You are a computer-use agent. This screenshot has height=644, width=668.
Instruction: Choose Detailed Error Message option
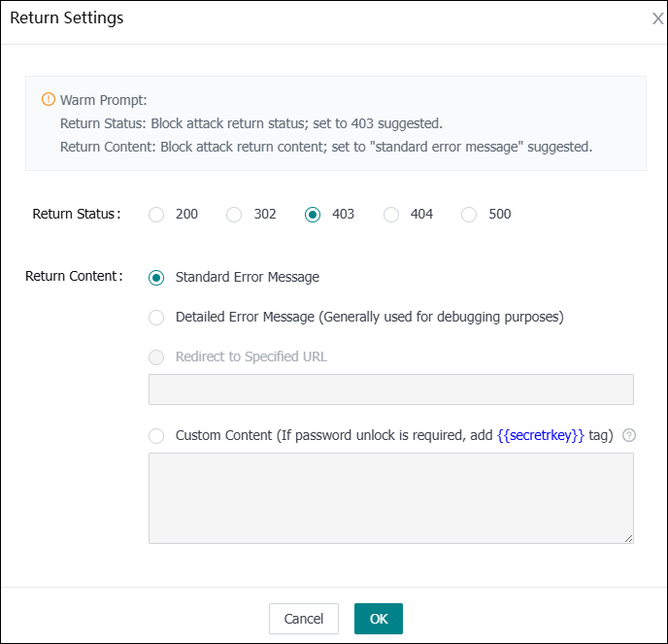(156, 317)
